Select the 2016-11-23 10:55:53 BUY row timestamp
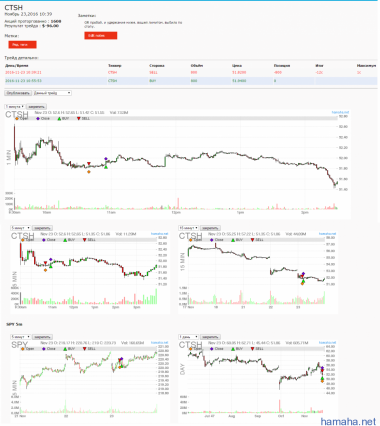This screenshot has height=426, width=380. click(x=23, y=81)
